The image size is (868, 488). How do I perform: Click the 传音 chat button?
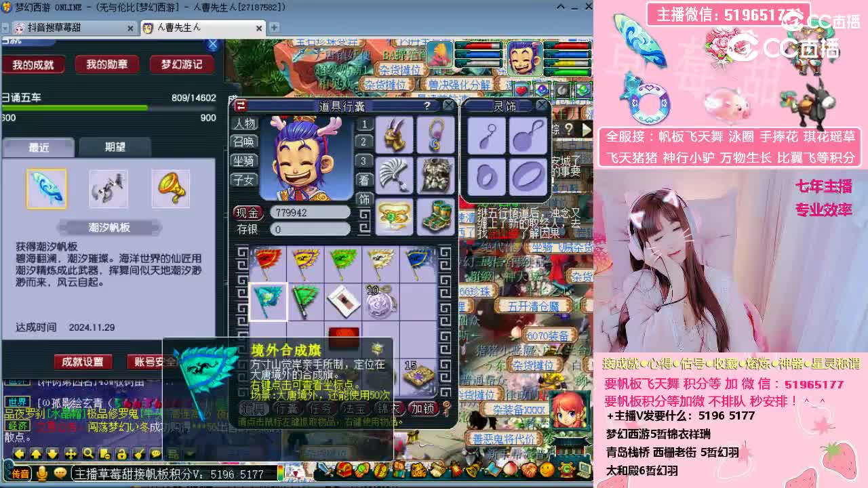[x=20, y=473]
